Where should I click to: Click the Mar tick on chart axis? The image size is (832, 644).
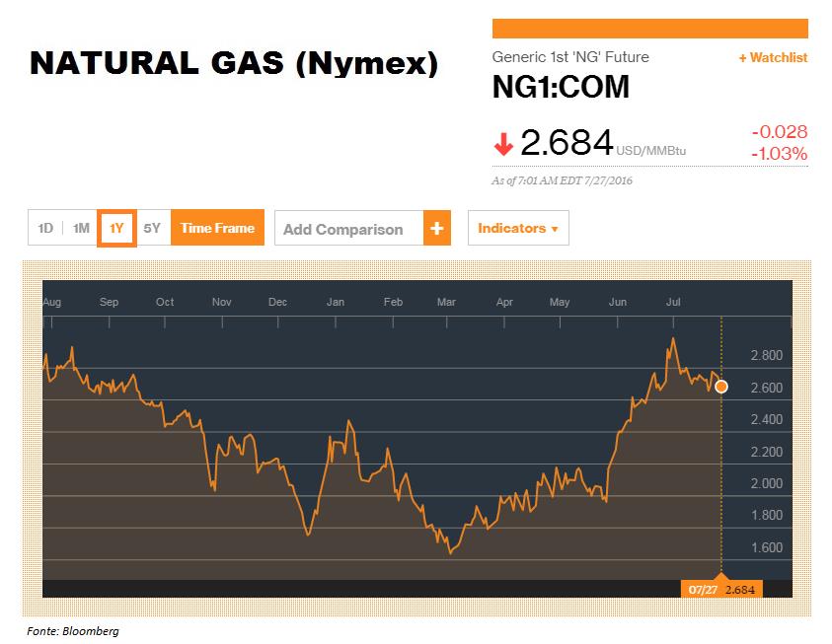tap(447, 322)
